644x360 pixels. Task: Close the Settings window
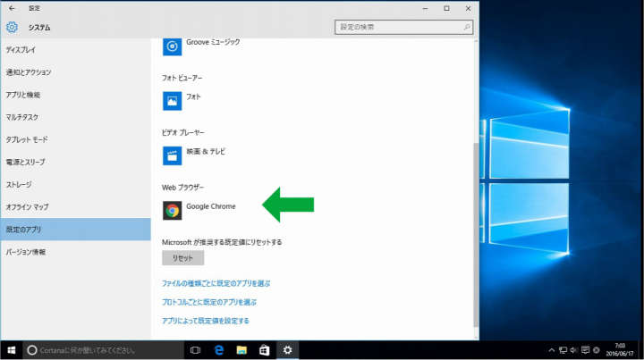click(468, 8)
